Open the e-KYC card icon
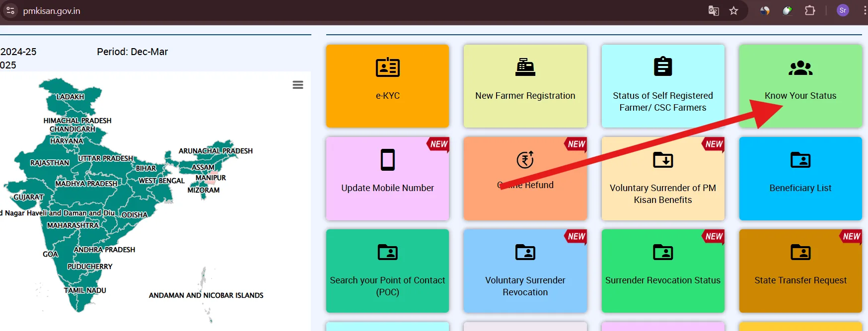 (387, 67)
